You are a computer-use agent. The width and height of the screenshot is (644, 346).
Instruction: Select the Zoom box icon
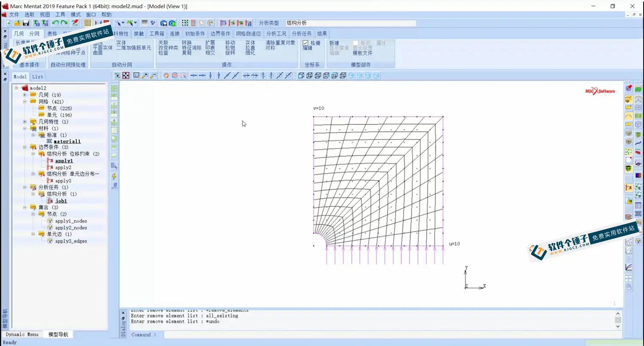click(x=136, y=76)
